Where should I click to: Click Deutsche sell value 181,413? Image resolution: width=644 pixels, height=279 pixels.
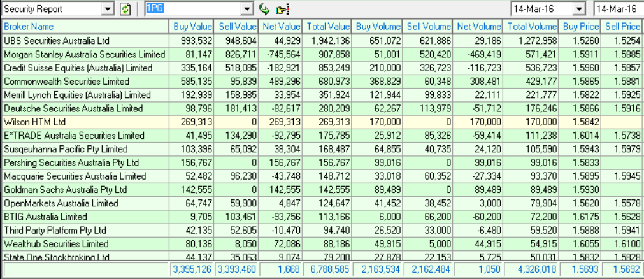coord(241,109)
